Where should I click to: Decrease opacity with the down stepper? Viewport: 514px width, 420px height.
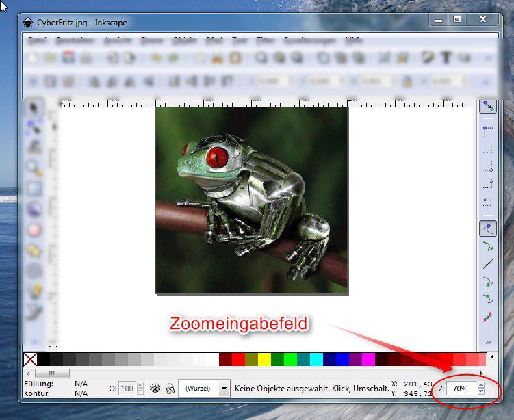pyautogui.click(x=140, y=391)
